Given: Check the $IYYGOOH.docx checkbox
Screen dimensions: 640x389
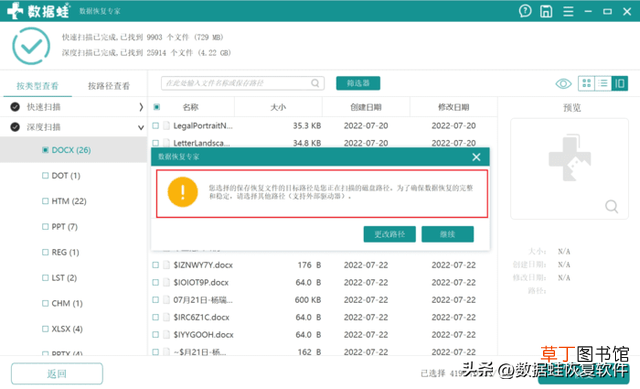Looking at the screenshot, I should coord(156,334).
